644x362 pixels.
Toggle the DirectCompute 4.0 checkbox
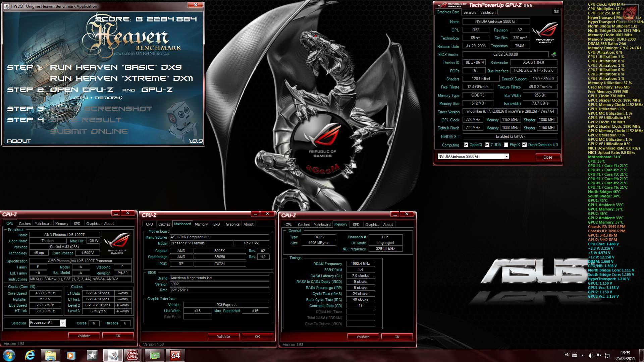524,145
